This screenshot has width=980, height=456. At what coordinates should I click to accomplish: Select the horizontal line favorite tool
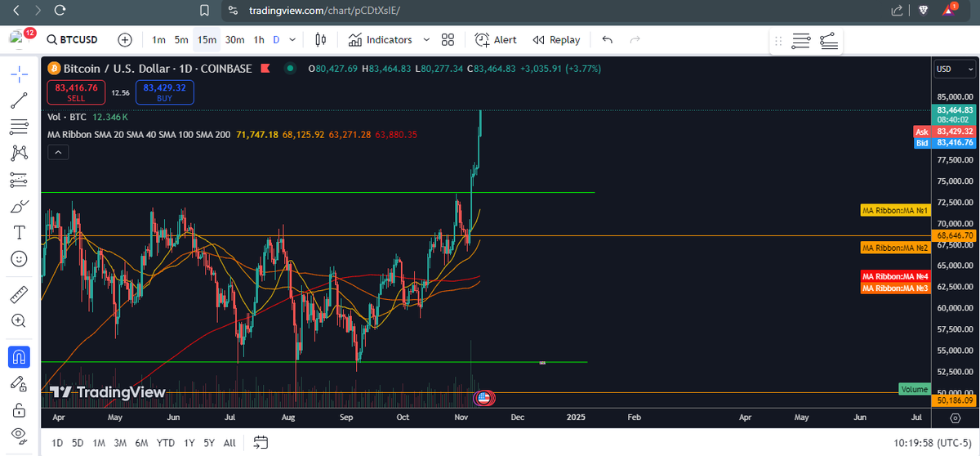tap(801, 41)
